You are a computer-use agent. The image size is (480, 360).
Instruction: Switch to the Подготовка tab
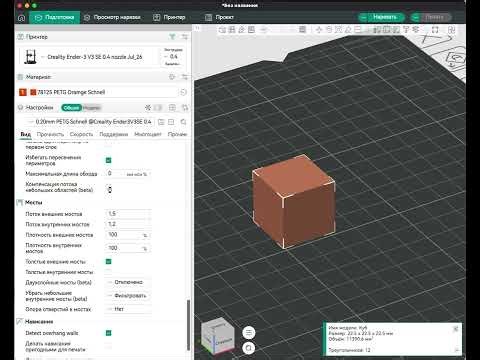point(55,17)
